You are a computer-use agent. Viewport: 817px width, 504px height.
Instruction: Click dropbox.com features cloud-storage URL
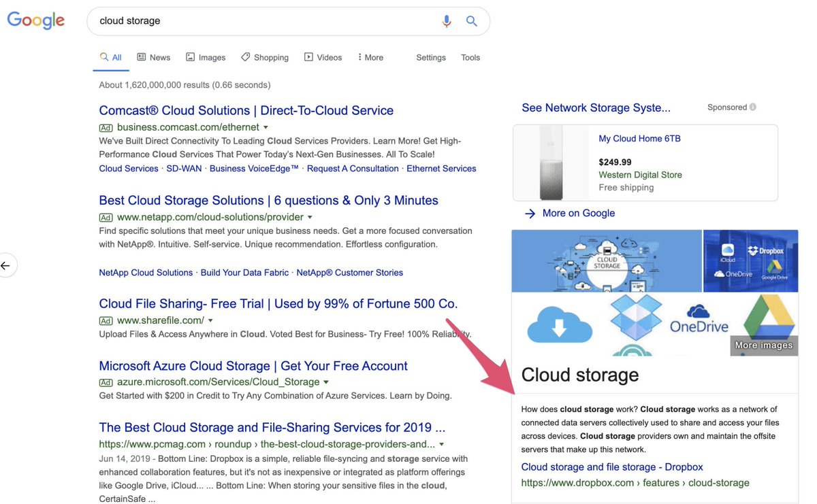(635, 483)
